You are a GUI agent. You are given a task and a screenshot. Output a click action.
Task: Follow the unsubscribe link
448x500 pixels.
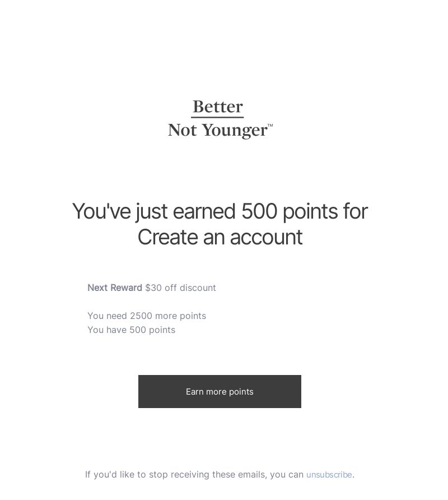coord(329,474)
